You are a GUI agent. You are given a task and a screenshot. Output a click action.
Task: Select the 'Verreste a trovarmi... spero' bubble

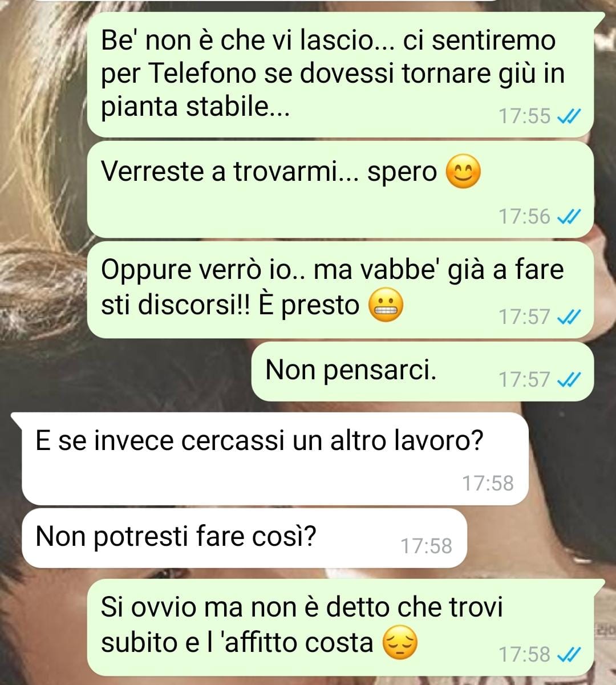341,189
